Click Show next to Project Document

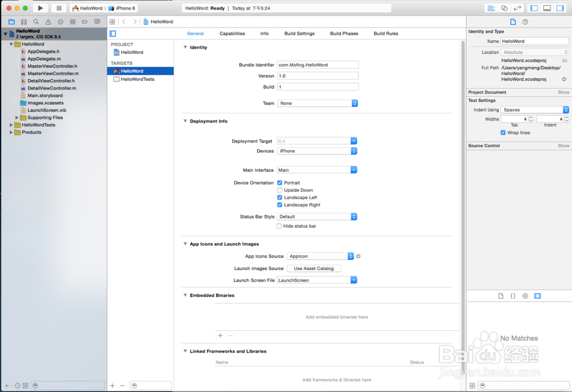(x=563, y=92)
